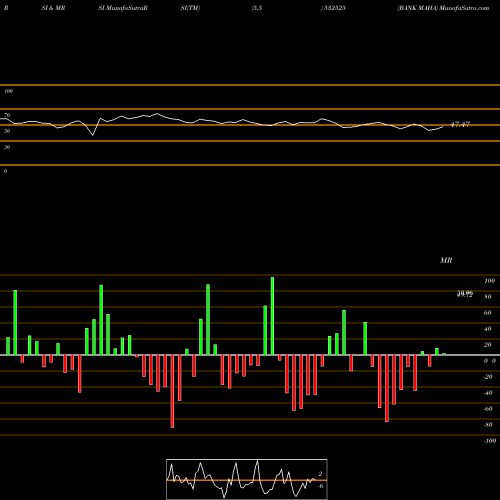Click the RSI current value "47.47"
The width and height of the screenshot is (500, 500).
coord(460,124)
